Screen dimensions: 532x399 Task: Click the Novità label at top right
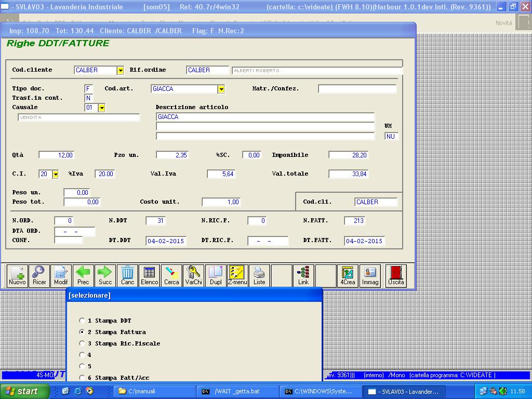503,23
